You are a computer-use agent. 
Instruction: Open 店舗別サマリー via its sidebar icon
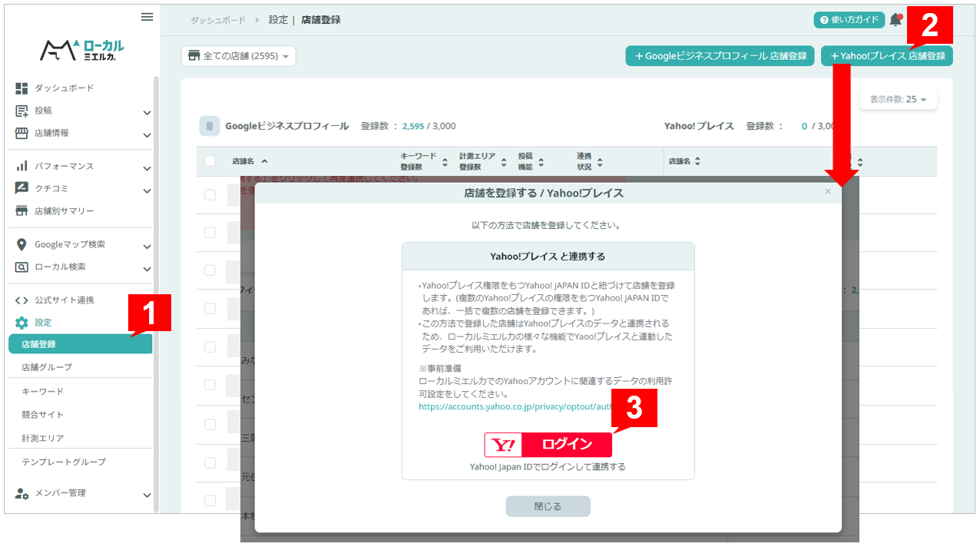22,211
